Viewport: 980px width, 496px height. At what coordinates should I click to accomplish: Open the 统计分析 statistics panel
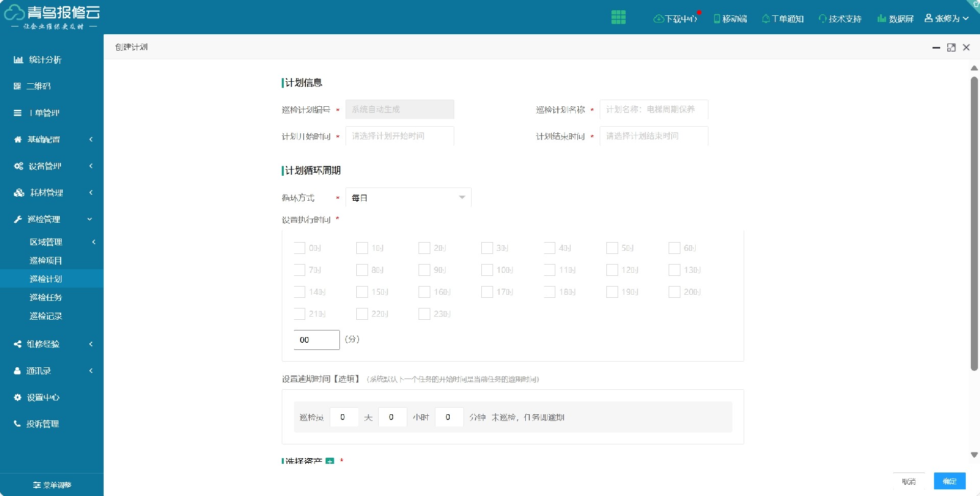(44, 60)
